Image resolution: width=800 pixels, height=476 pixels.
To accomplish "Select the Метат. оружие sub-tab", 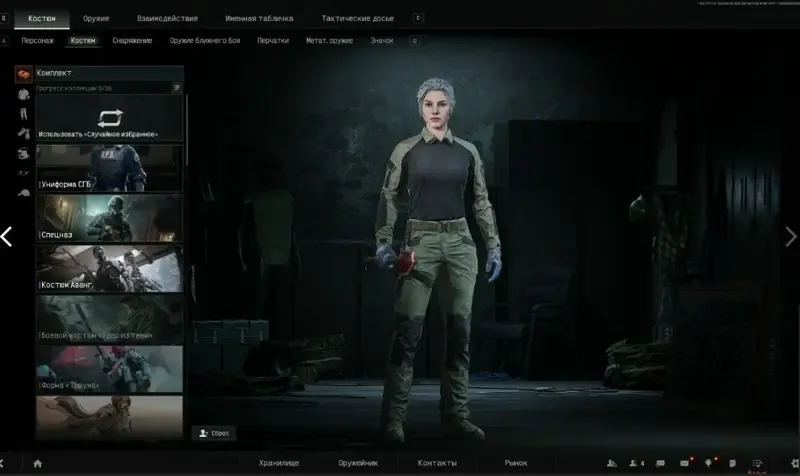I will (329, 40).
